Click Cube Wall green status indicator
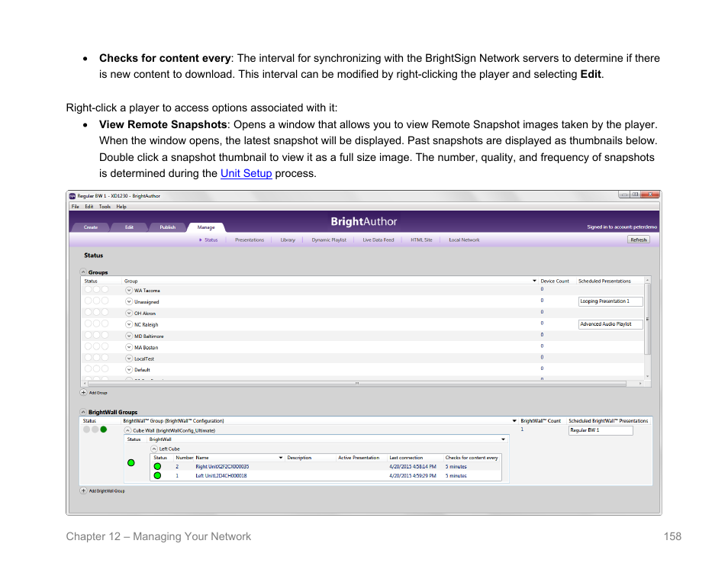The height and width of the screenshot is (563, 728). pyautogui.click(x=104, y=429)
